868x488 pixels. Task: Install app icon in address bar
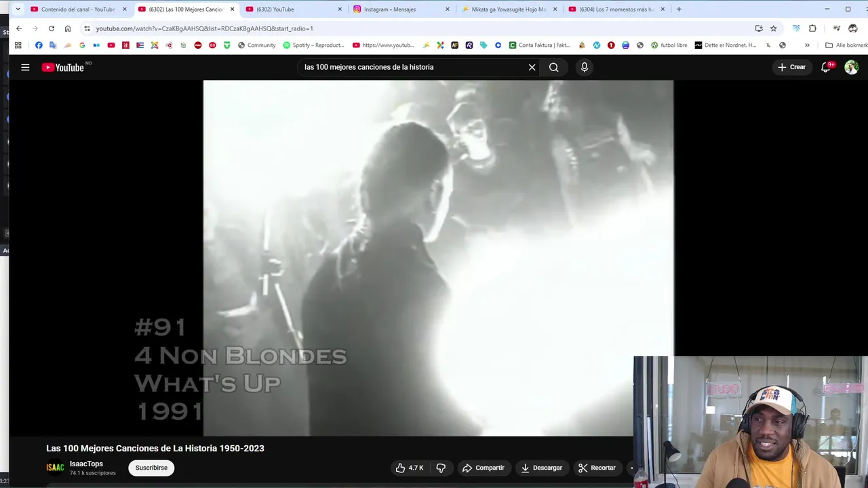(759, 28)
